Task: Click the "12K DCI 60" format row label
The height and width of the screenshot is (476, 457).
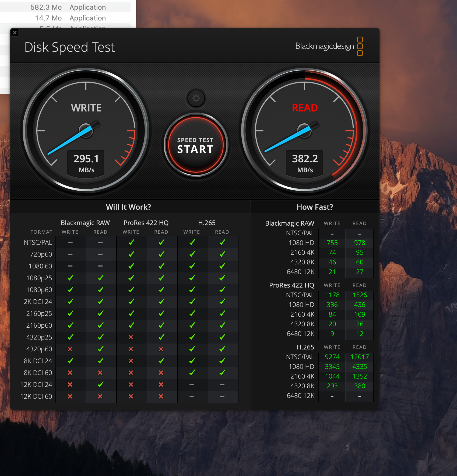Action: (36, 397)
